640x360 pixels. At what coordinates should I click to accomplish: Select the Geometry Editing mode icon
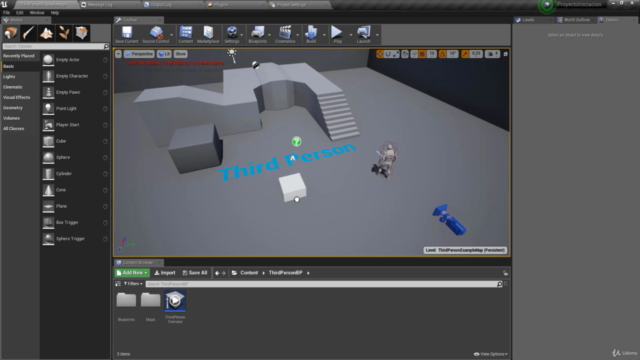coord(82,33)
